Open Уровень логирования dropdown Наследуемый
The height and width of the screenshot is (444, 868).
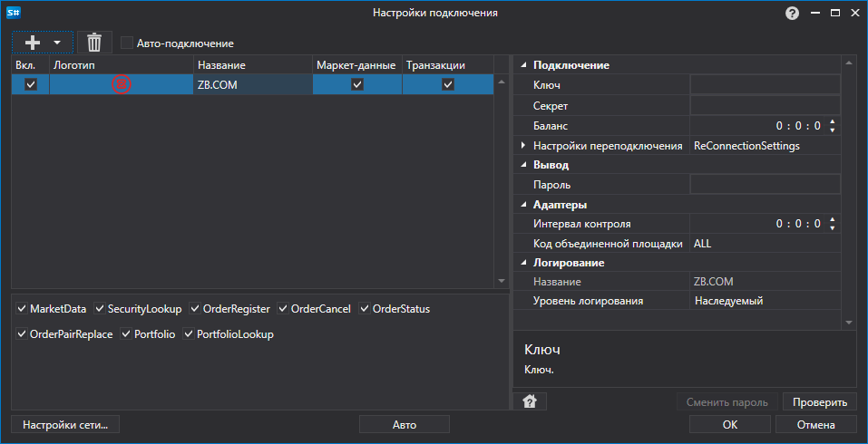[x=765, y=301]
